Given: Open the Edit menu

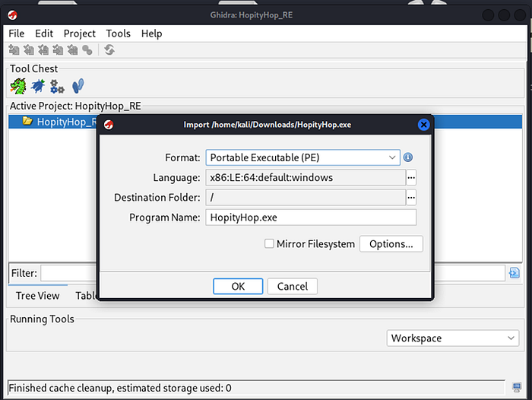Looking at the screenshot, I should (x=44, y=33).
